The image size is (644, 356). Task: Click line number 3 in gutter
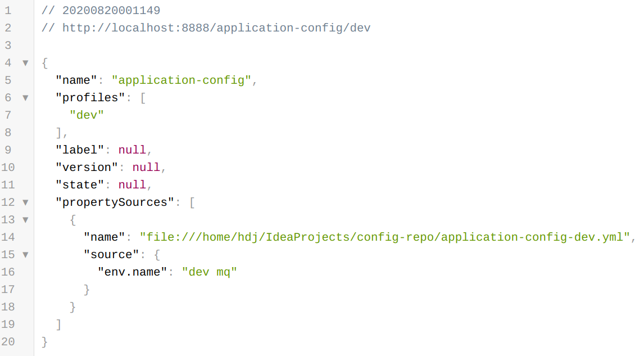click(8, 46)
